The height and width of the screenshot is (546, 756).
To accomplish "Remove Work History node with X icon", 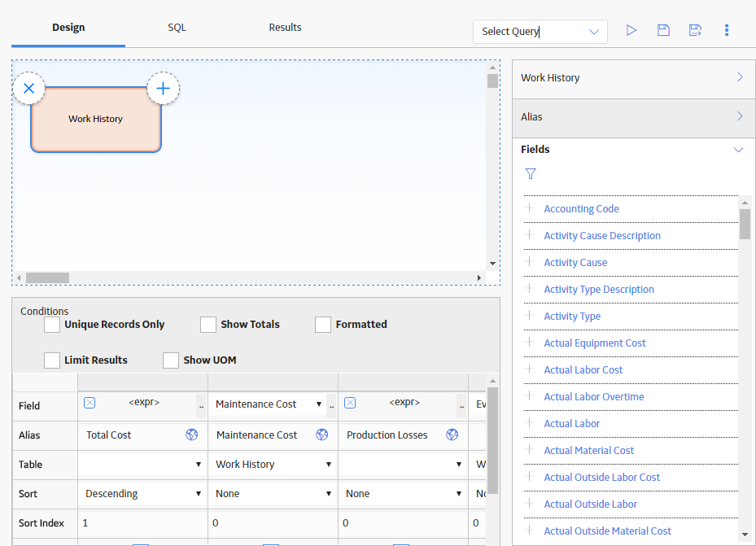I will 29,88.
